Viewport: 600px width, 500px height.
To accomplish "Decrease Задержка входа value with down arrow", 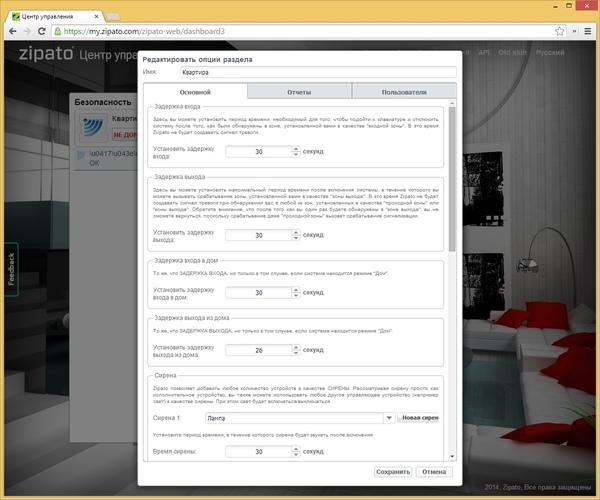I will click(296, 155).
